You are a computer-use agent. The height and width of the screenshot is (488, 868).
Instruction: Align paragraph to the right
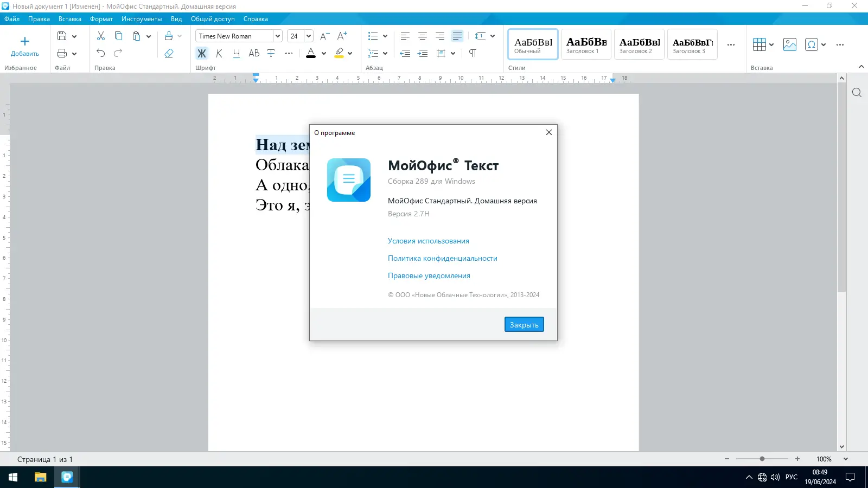(440, 36)
